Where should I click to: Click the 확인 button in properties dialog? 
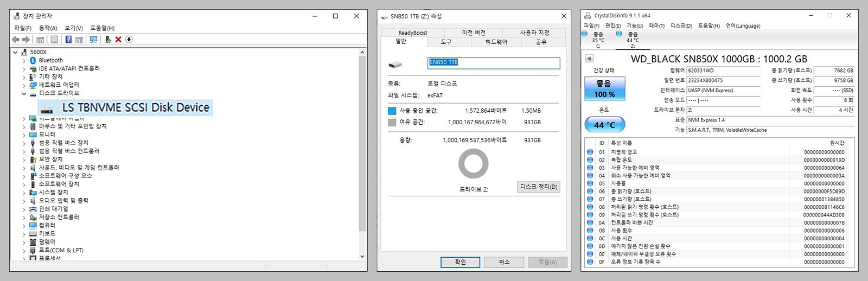[460, 262]
